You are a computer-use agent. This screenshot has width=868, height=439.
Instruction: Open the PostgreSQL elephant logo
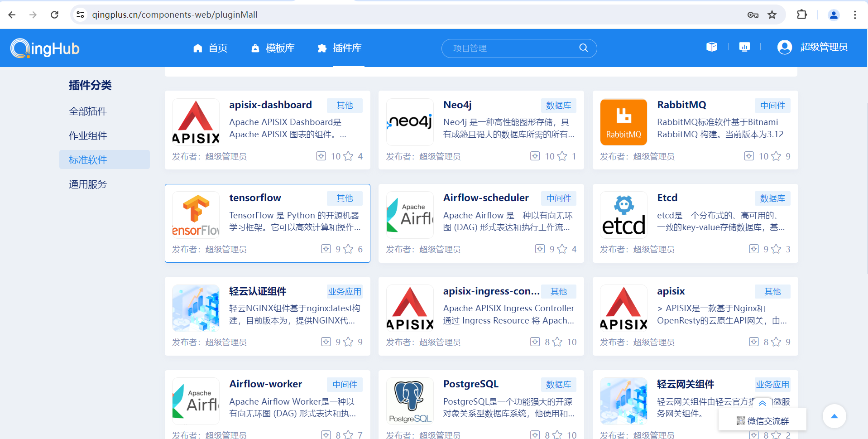410,401
